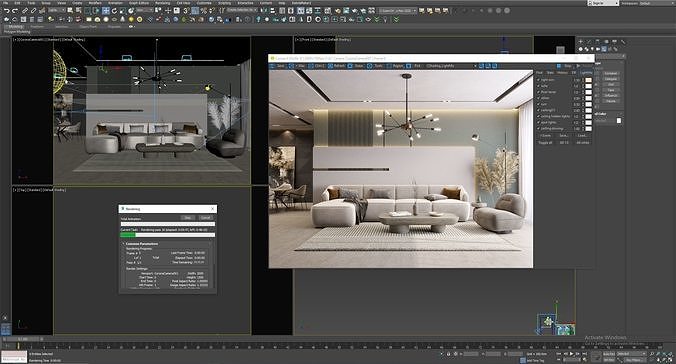Click the Render Production teapot icon
The height and width of the screenshot is (364, 676).
coord(354,10)
